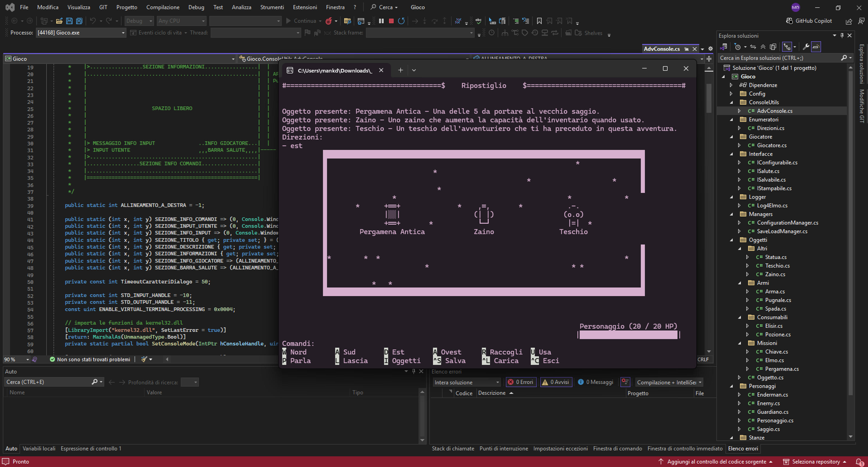Open the Analizza menu
The height and width of the screenshot is (467, 868).
click(241, 7)
